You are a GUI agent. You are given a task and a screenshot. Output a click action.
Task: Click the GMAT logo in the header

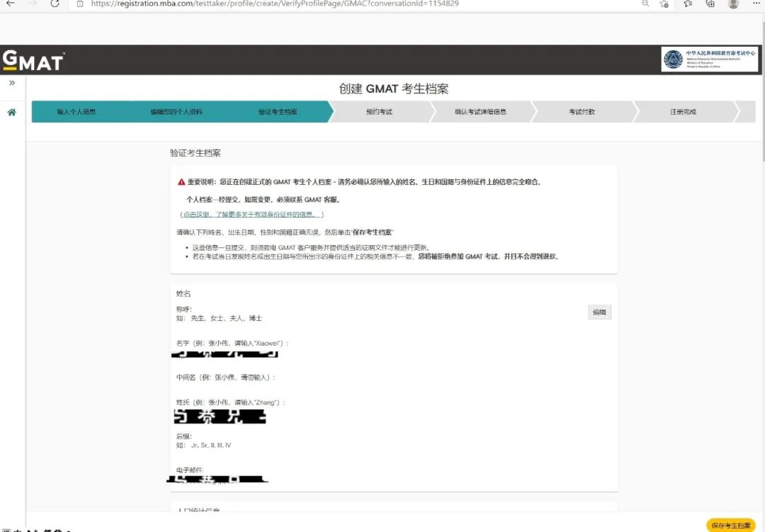pyautogui.click(x=33, y=60)
